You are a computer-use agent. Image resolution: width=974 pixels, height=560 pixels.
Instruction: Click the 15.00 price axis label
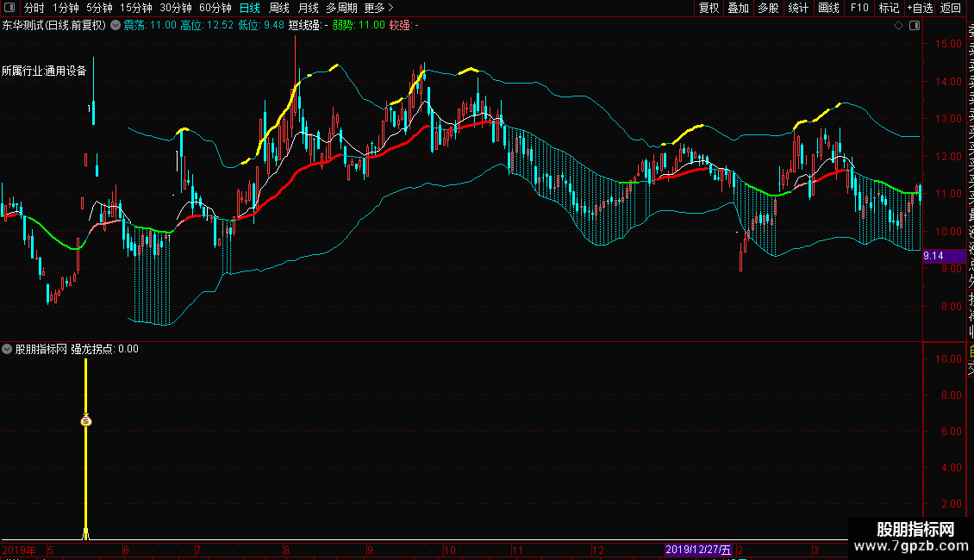point(948,43)
